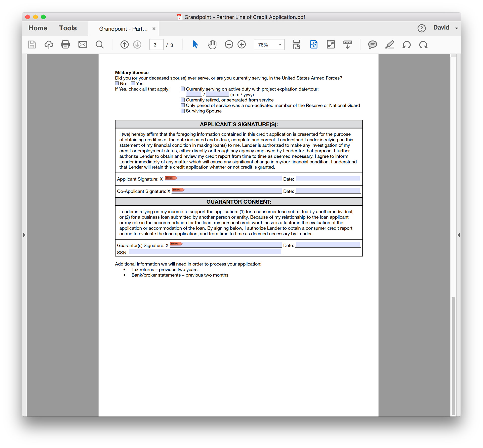This screenshot has width=483, height=448.
Task: Click the Guarantor Signature field
Action: click(x=226, y=245)
